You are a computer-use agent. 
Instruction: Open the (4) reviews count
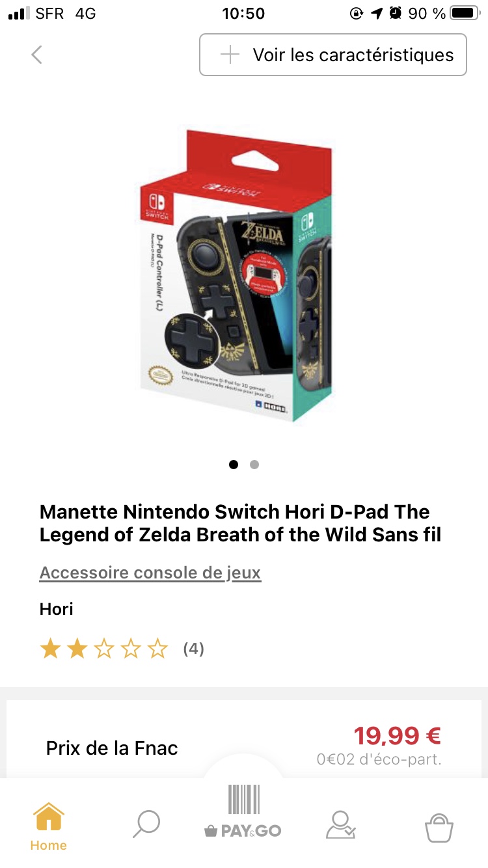193,649
